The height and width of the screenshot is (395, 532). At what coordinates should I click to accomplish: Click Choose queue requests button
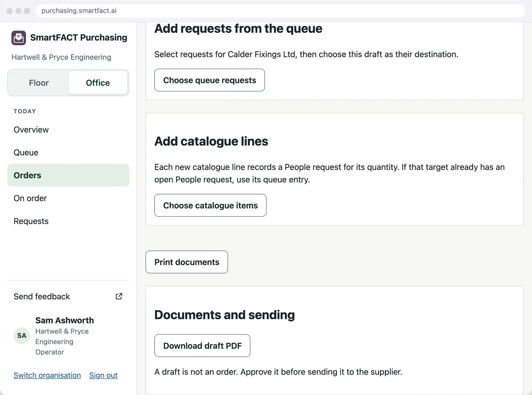pos(209,80)
